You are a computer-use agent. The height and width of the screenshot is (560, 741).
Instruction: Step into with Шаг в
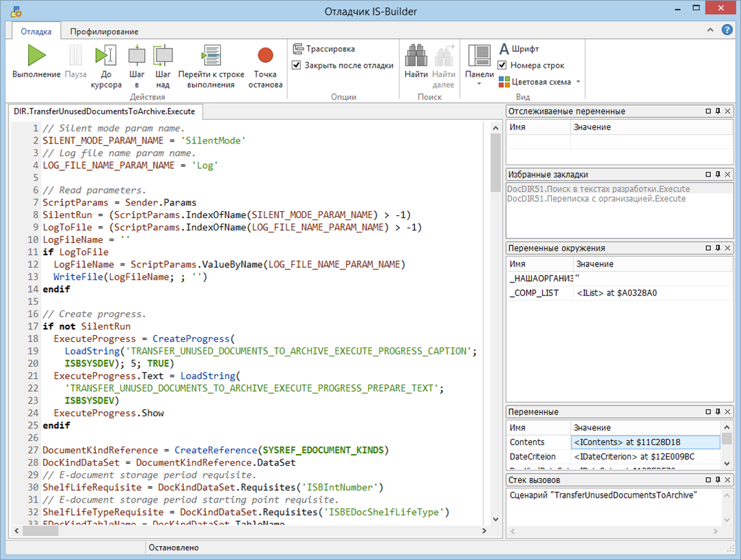(137, 66)
